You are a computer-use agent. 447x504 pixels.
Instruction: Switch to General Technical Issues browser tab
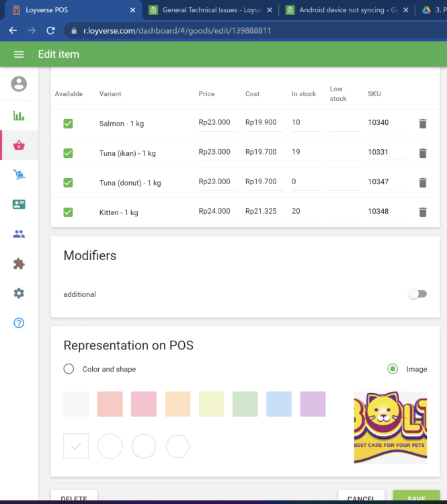[x=210, y=10]
